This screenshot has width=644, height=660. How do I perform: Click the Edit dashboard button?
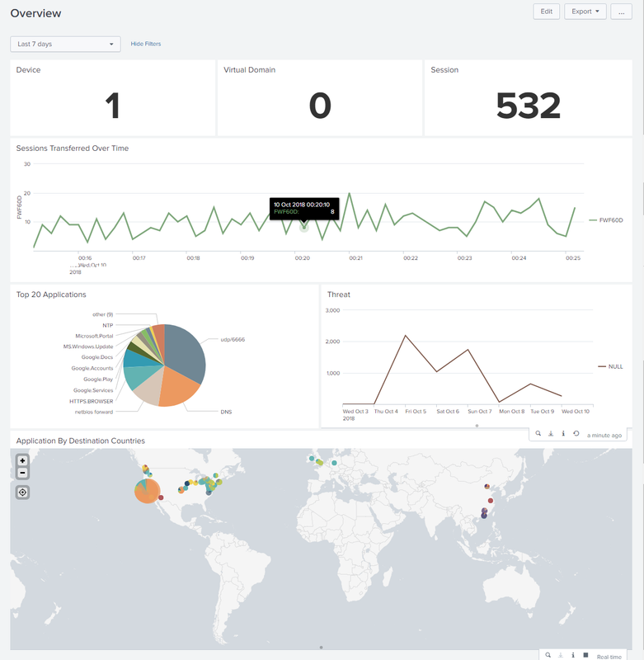547,12
